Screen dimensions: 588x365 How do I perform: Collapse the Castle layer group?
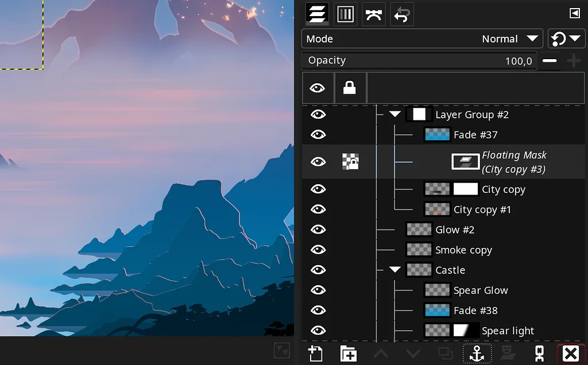coord(394,269)
